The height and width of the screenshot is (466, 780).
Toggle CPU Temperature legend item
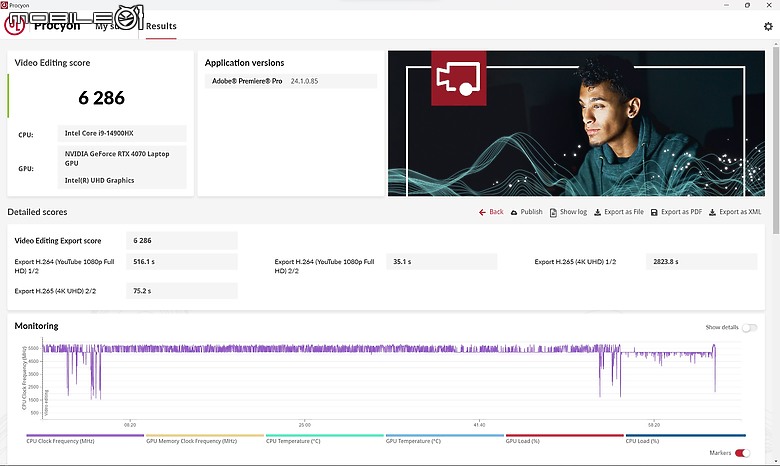click(x=325, y=439)
